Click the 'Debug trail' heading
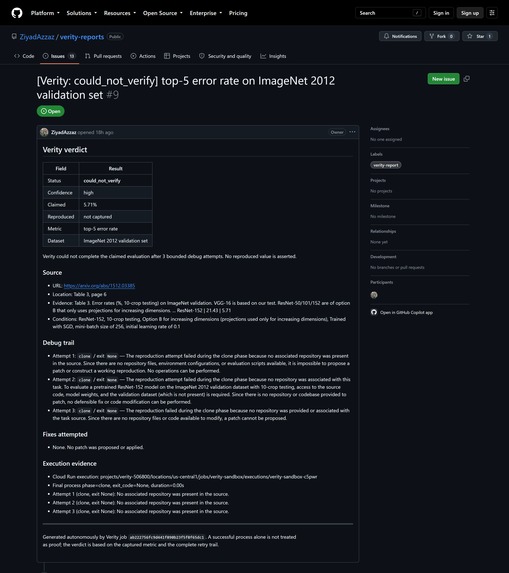 pyautogui.click(x=58, y=343)
